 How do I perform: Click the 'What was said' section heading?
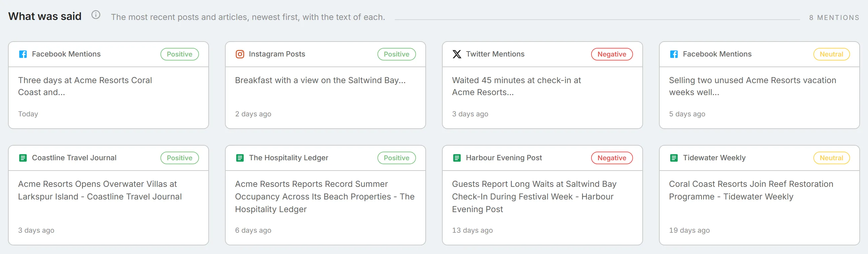point(45,16)
